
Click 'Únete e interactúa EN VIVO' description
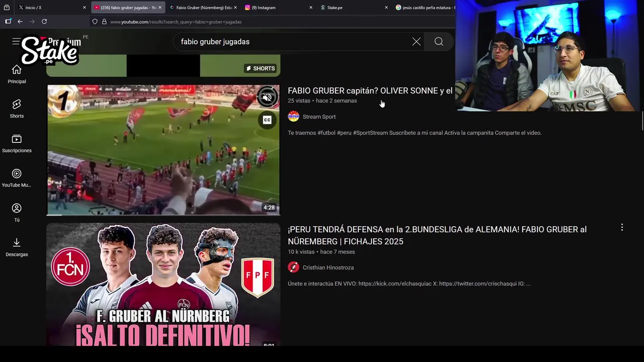tap(409, 284)
